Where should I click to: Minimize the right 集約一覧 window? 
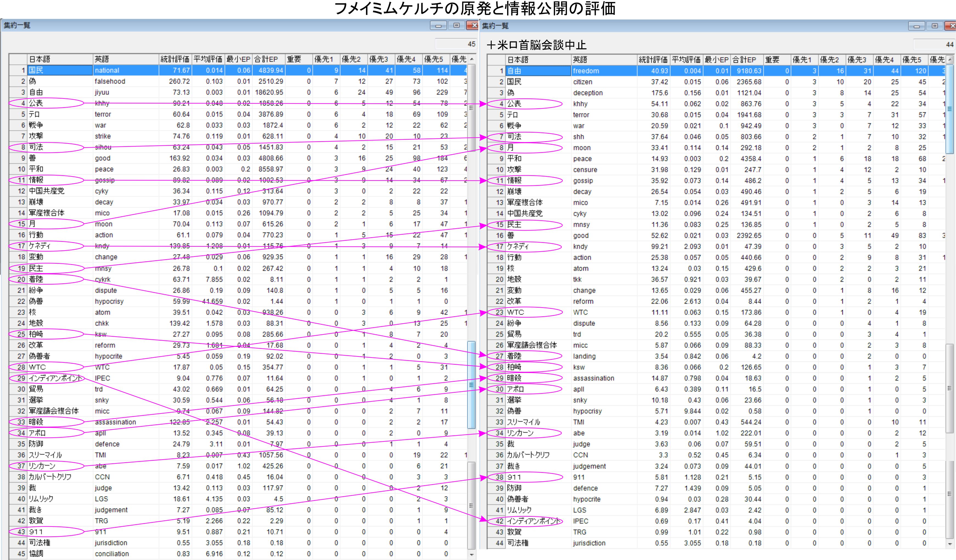pyautogui.click(x=916, y=26)
